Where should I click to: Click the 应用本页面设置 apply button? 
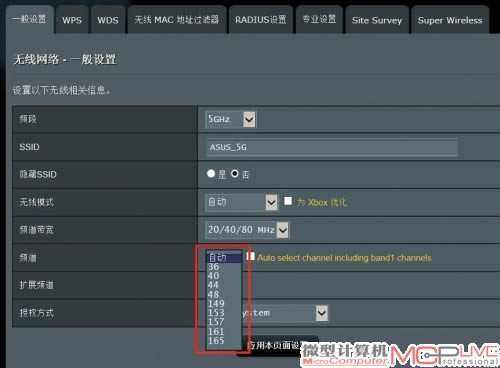click(277, 345)
